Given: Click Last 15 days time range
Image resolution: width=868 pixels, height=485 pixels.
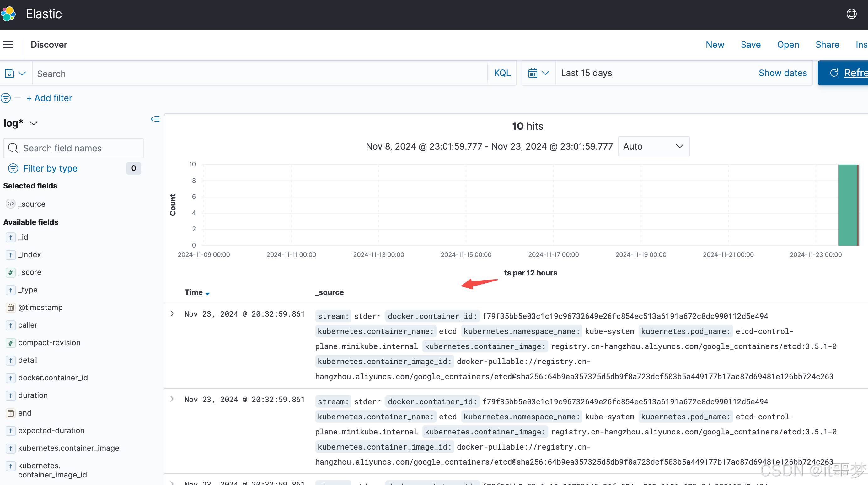Looking at the screenshot, I should (586, 73).
